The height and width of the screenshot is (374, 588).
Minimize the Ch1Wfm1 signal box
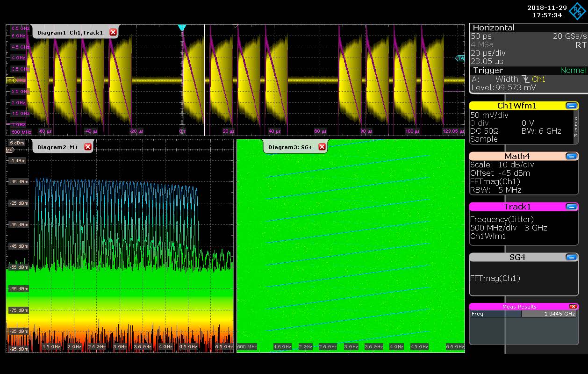[x=571, y=106]
